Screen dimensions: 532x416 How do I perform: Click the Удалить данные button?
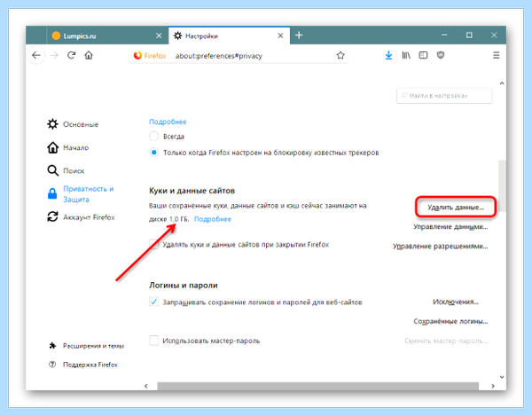pos(456,207)
